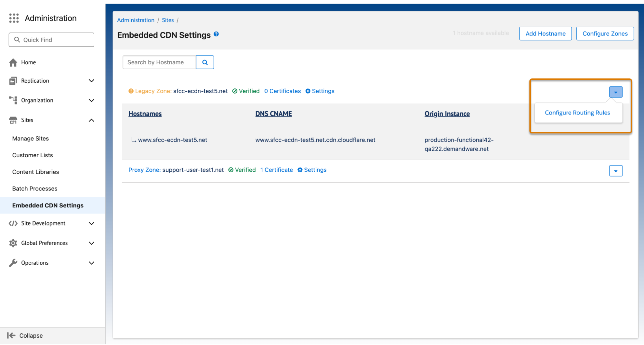The height and width of the screenshot is (345, 644).
Task: Click the Operations wrench icon
Action: [x=13, y=263]
